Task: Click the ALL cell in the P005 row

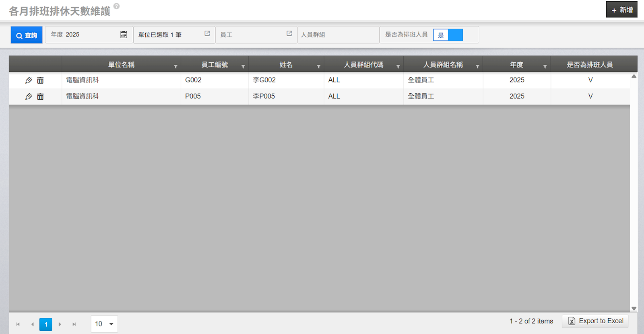Action: click(x=363, y=96)
